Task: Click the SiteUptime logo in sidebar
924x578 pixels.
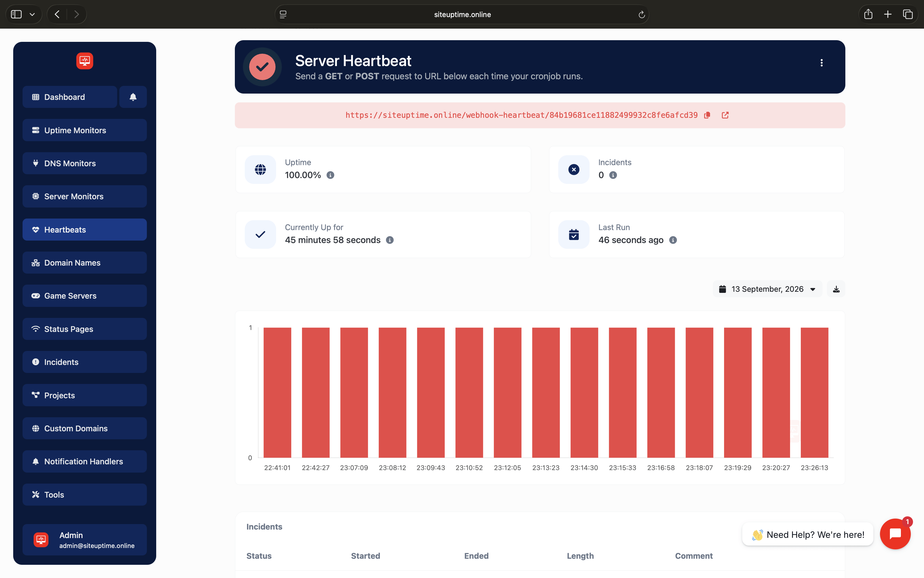Action: [x=85, y=61]
